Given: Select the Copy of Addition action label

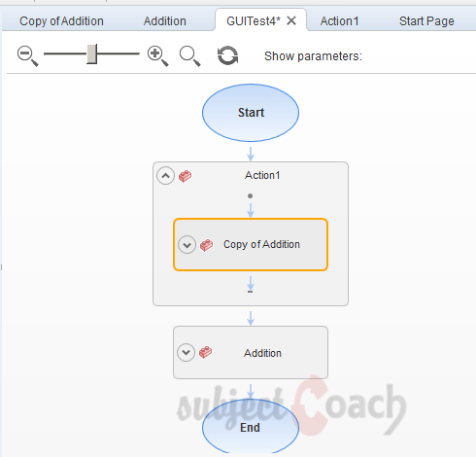Looking at the screenshot, I should pos(261,244).
